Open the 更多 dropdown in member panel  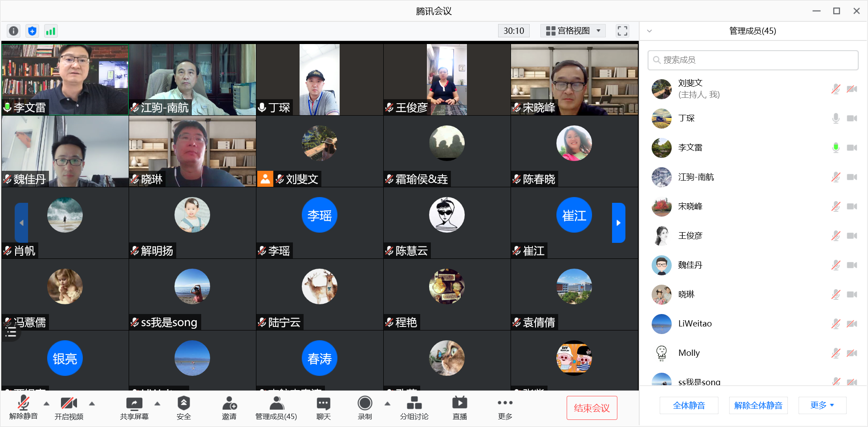[822, 405]
